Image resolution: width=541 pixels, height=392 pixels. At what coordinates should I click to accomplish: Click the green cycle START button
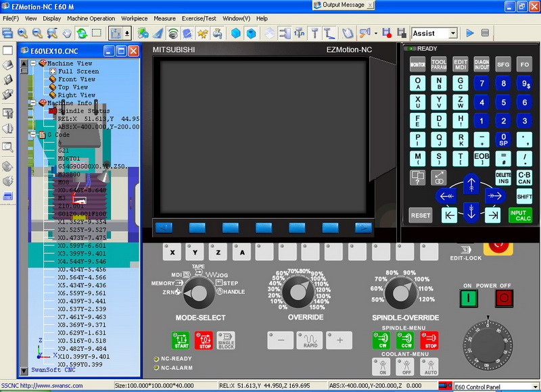tap(181, 341)
